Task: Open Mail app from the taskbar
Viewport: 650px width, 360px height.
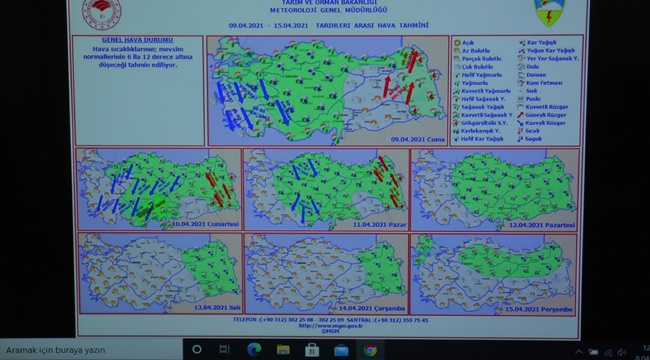Action: (x=341, y=350)
